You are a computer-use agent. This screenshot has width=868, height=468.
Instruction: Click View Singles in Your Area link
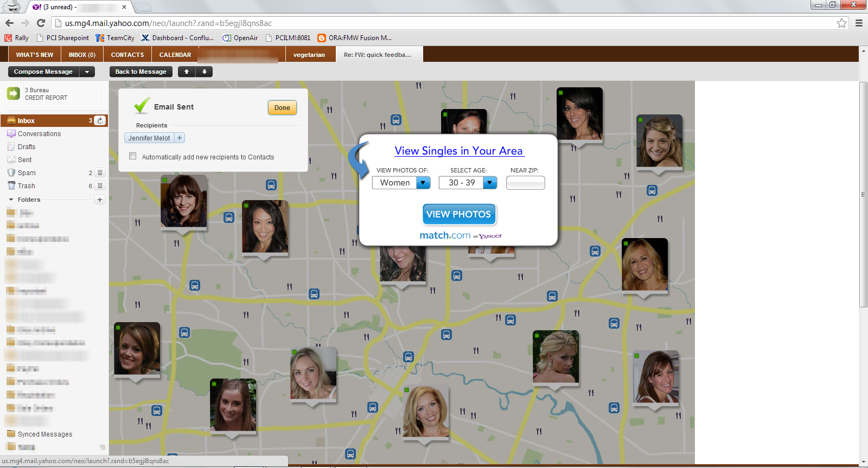458,151
